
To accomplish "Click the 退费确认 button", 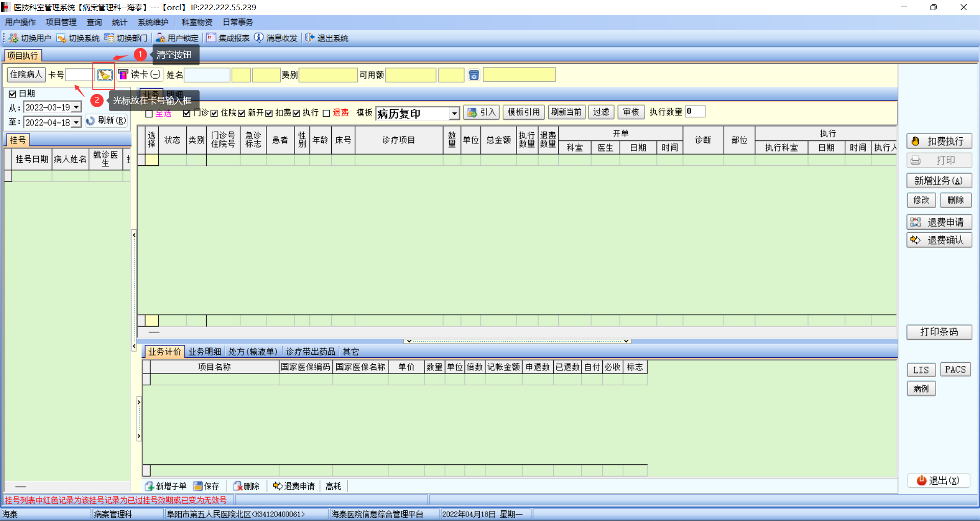I will (x=939, y=240).
